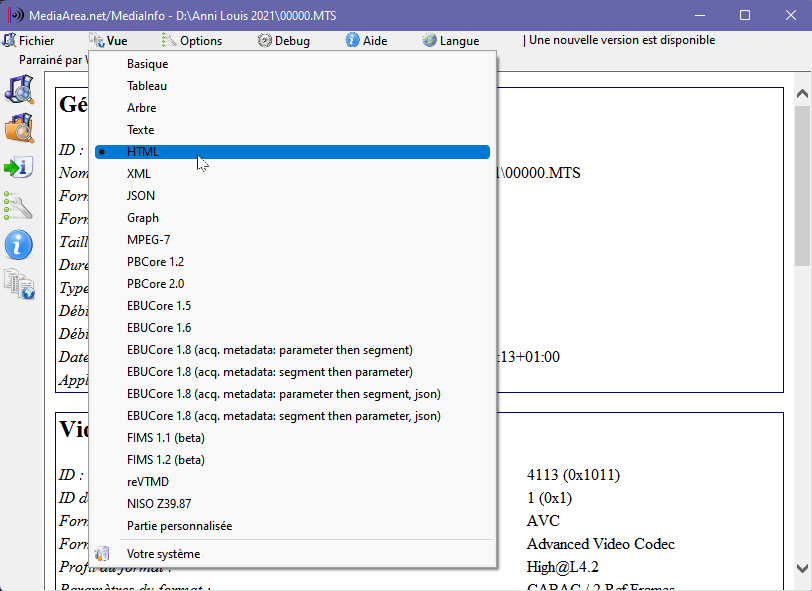
Task: Choose the MPEG-7 menu entry
Action: tap(148, 240)
